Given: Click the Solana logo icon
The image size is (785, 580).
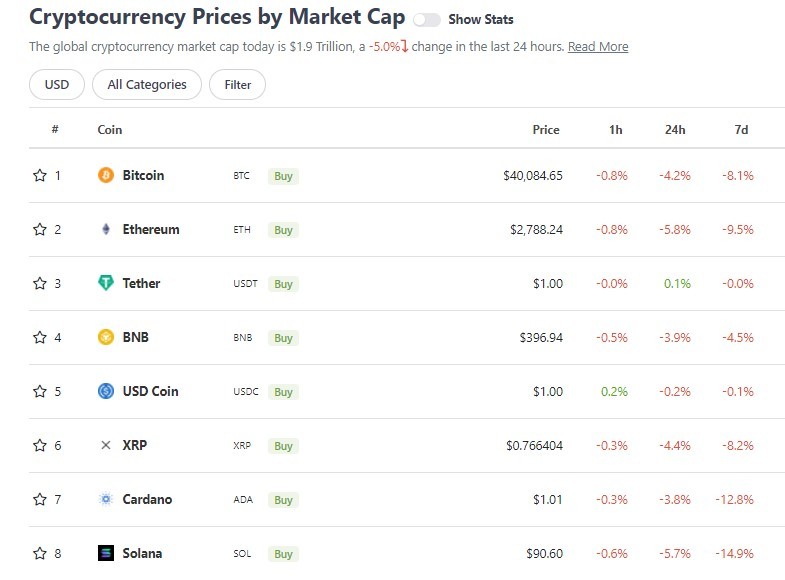Looking at the screenshot, I should [x=106, y=553].
